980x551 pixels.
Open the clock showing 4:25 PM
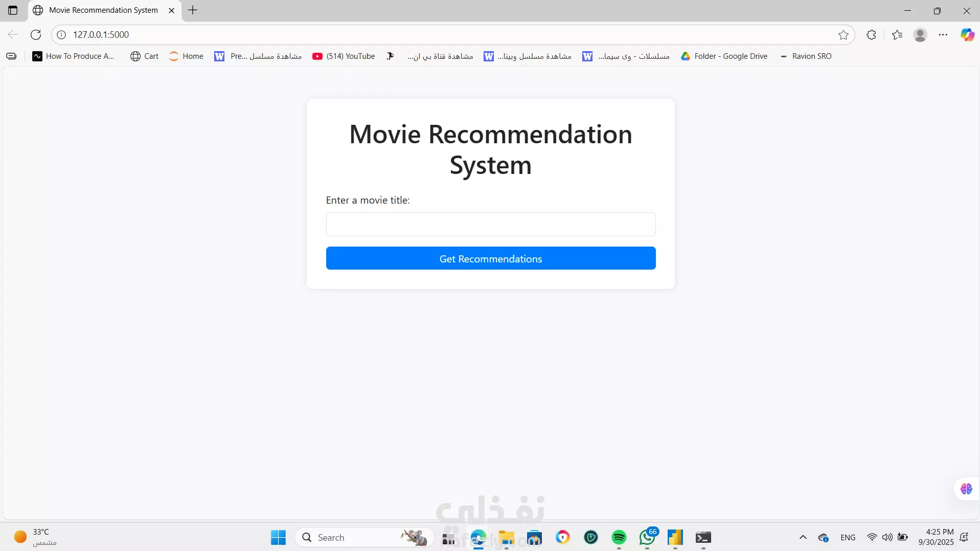(x=936, y=537)
